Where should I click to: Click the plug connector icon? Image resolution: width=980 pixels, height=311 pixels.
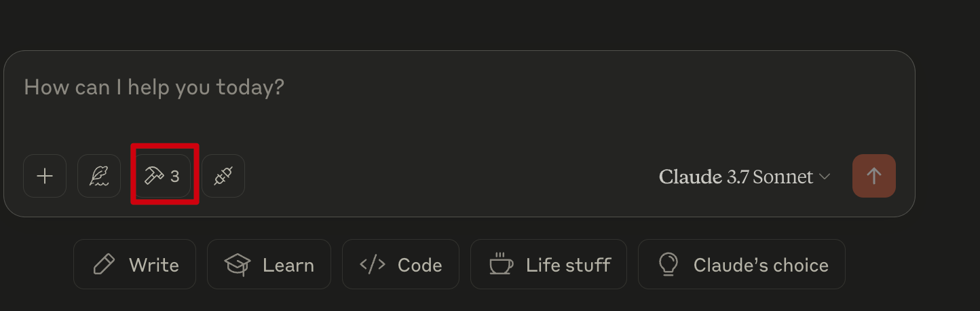[223, 176]
